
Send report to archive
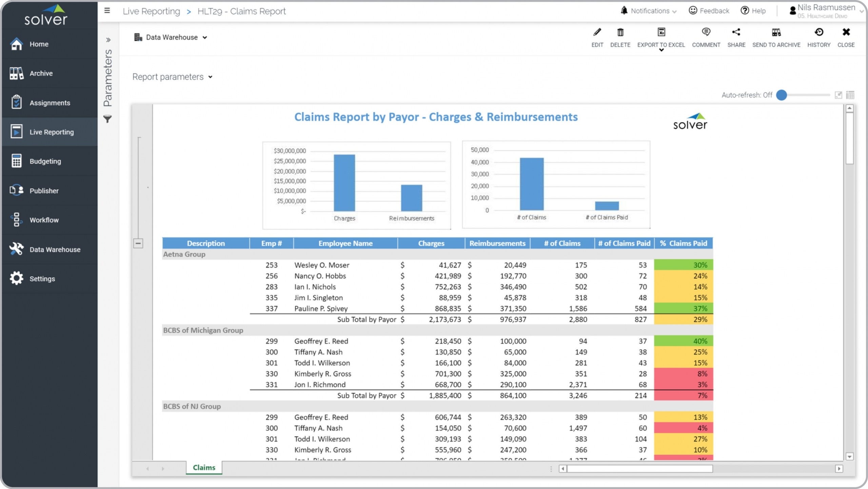776,33
